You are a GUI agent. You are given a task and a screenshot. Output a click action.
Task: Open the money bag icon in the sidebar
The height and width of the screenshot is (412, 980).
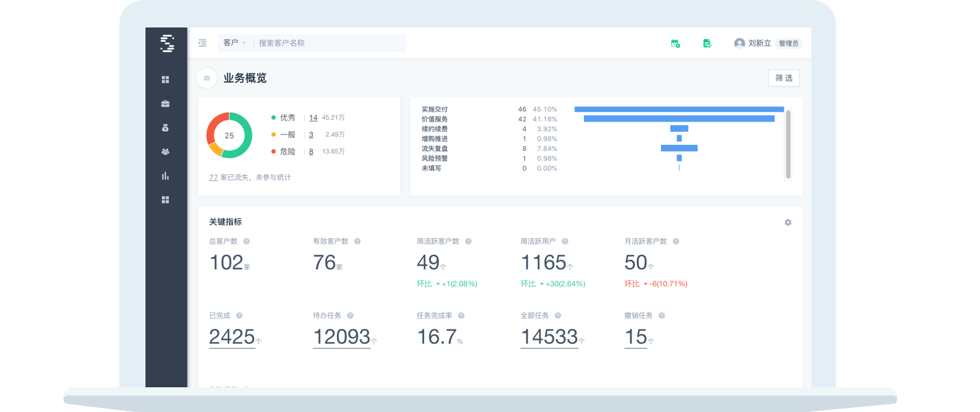[x=165, y=128]
